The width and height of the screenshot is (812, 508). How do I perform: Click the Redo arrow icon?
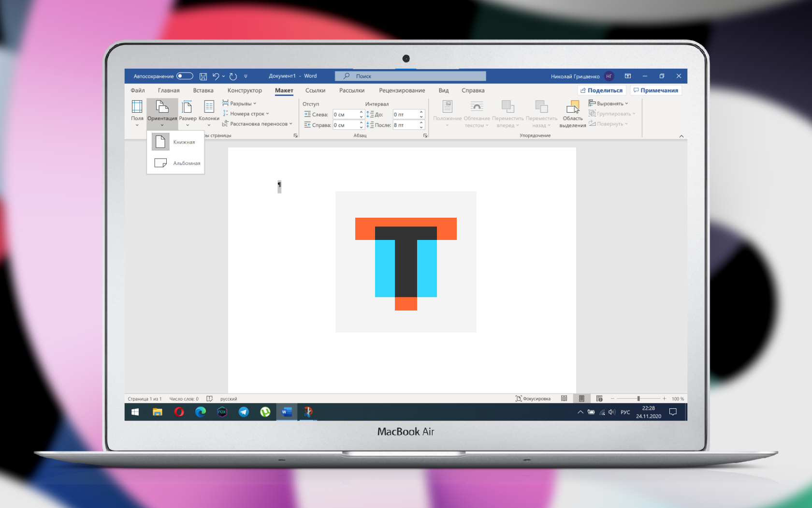(x=233, y=76)
